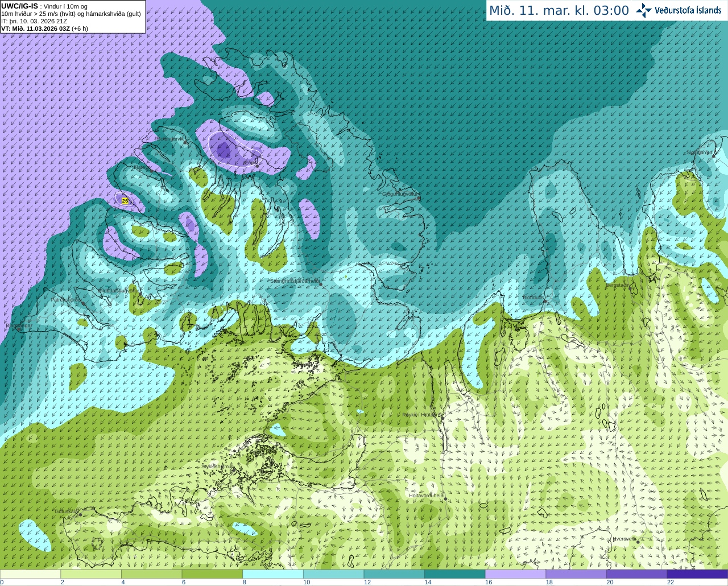Select the 14–16 m/s dark teal swatch
Viewport: 728px width, 586px height.
point(455,574)
